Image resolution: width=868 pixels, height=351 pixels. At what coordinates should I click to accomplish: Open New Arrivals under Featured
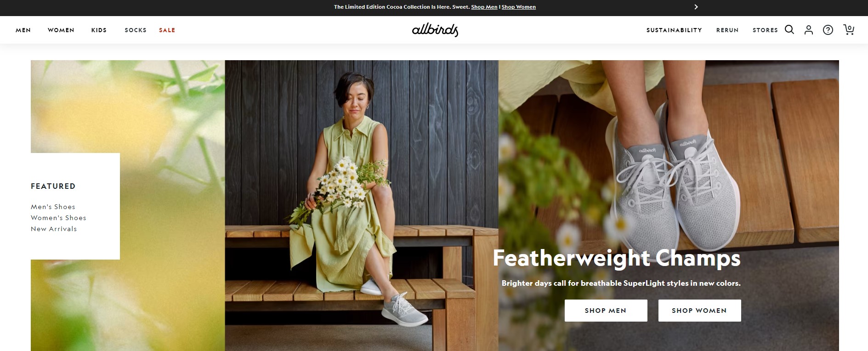54,229
